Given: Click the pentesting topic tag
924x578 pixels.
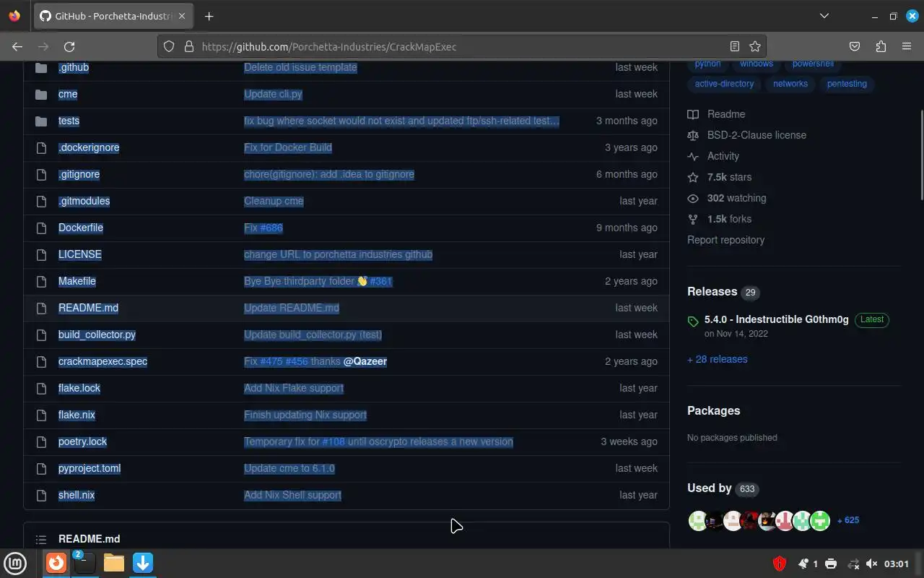Looking at the screenshot, I should (x=847, y=84).
